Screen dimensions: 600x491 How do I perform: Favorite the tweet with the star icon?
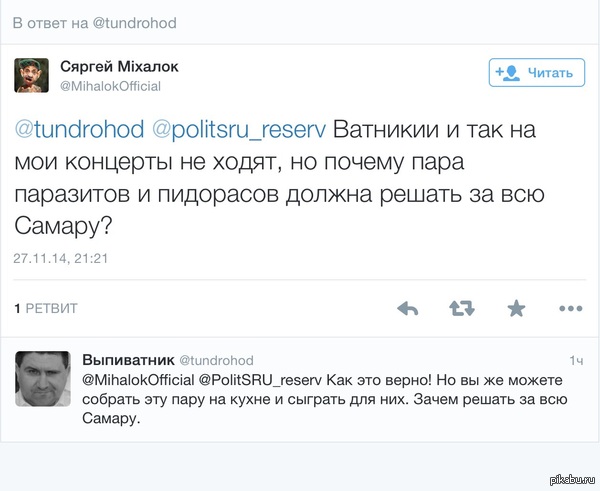click(516, 308)
